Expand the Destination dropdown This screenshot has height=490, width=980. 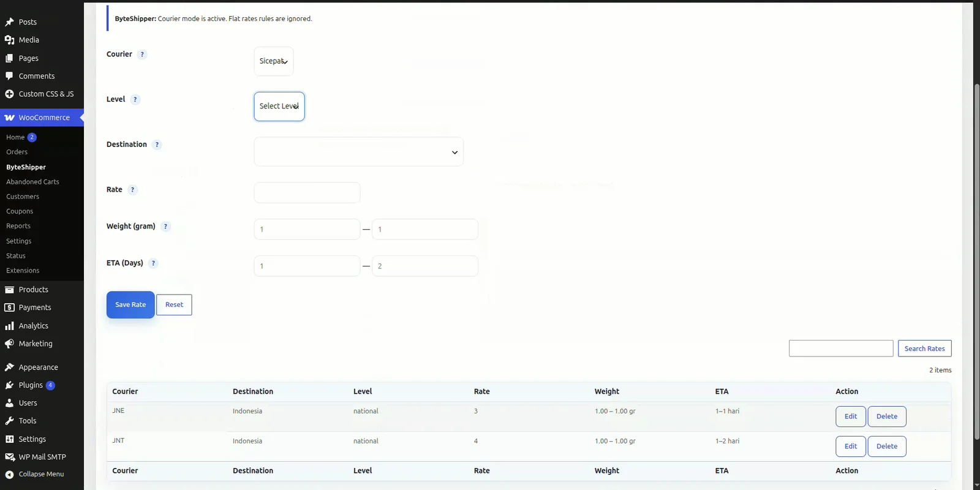[359, 151]
